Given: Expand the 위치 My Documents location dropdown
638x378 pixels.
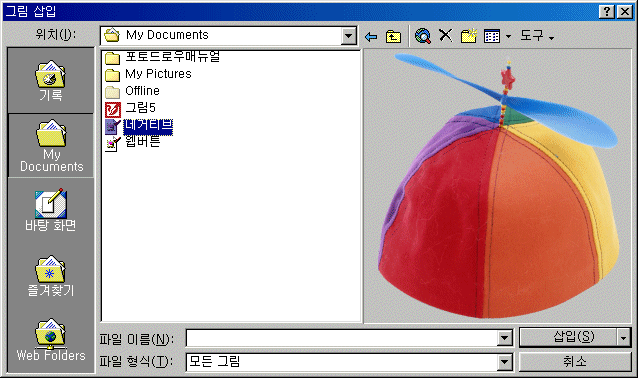Looking at the screenshot, I should [x=348, y=36].
